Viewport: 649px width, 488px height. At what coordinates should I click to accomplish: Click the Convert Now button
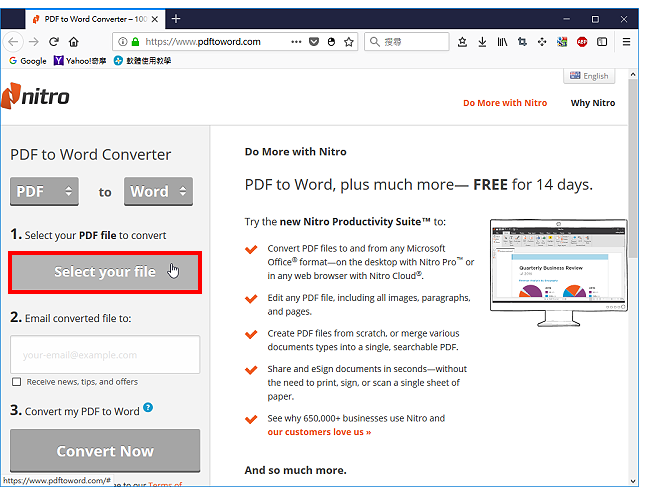[x=105, y=451]
